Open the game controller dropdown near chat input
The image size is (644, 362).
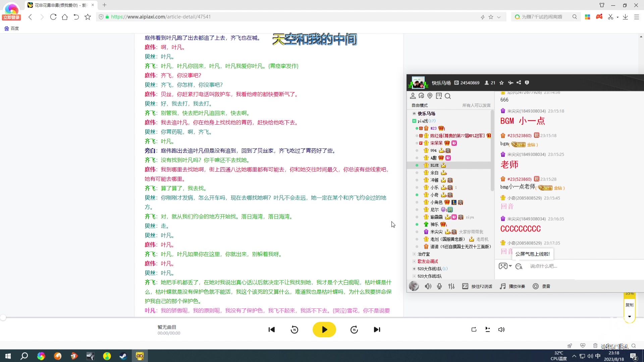504,266
